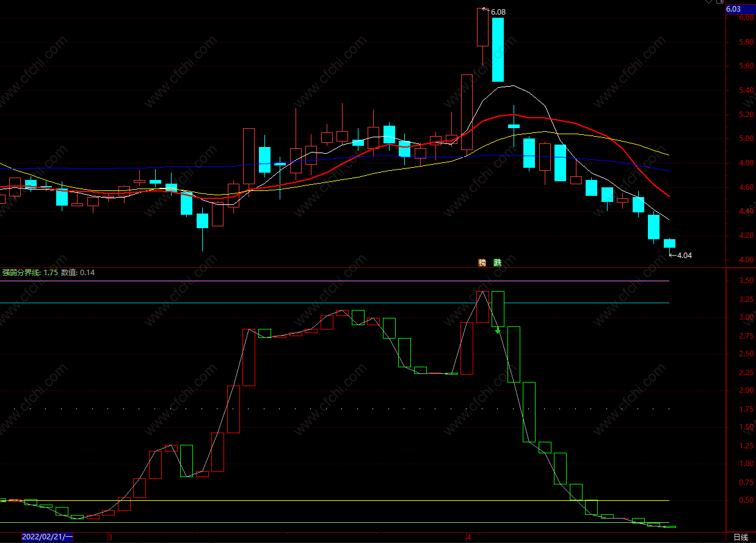Click the 4.04 low price label
756x543 pixels.
(685, 256)
